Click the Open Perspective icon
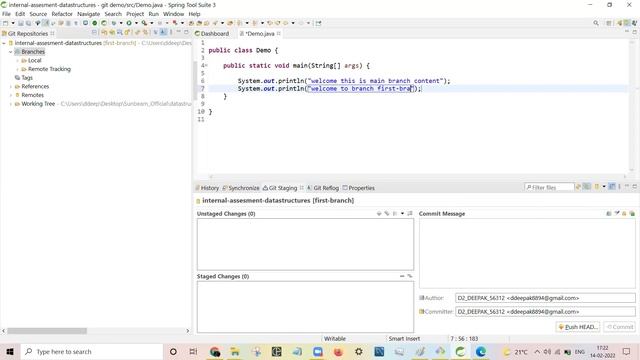The width and height of the screenshot is (640, 360). [x=609, y=23]
